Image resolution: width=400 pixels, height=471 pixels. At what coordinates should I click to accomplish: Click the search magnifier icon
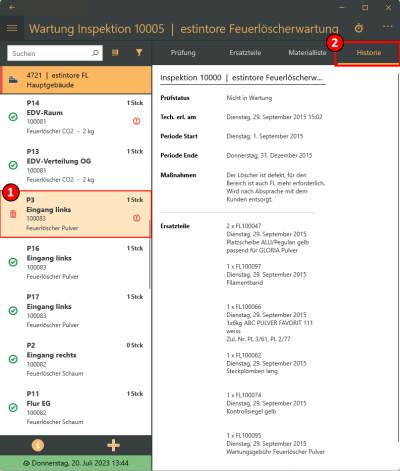pyautogui.click(x=96, y=53)
